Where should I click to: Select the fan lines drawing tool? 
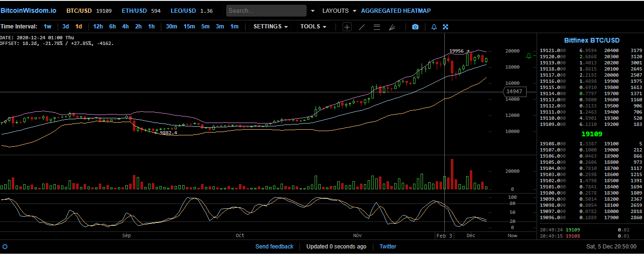pyautogui.click(x=392, y=27)
